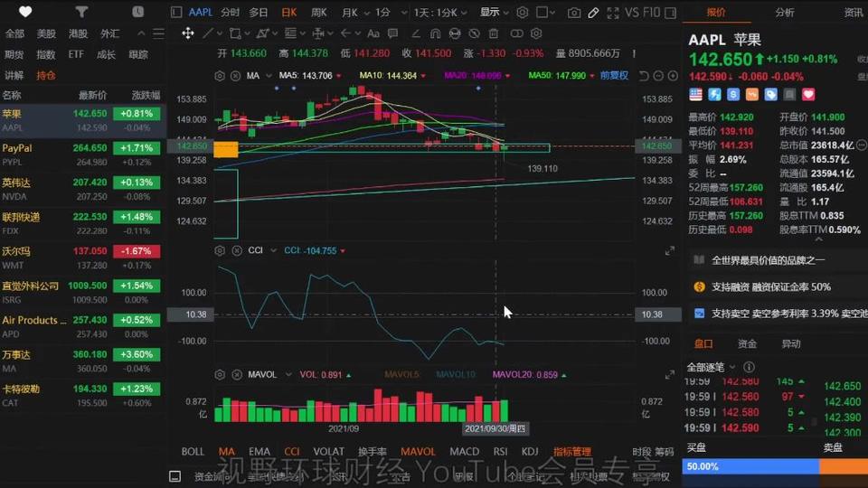Maximize the MAVOL sub-chart pane
The image size is (868, 488).
tap(670, 374)
